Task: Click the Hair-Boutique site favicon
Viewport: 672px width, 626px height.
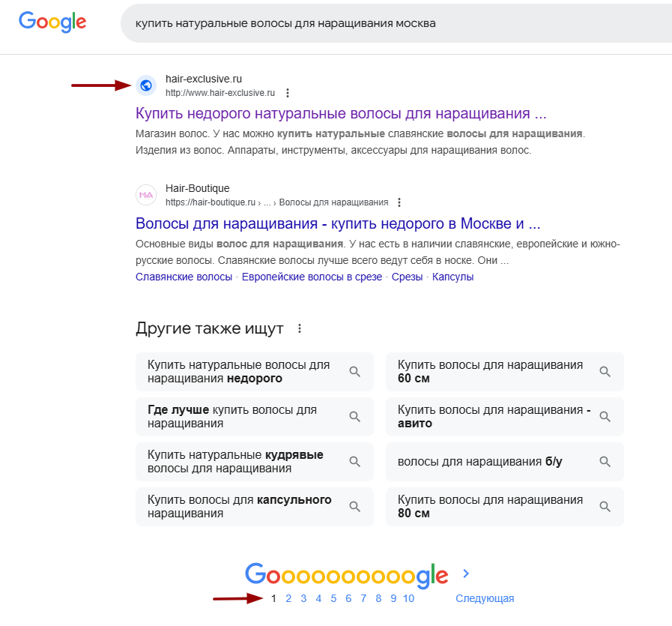Action: pos(146,195)
